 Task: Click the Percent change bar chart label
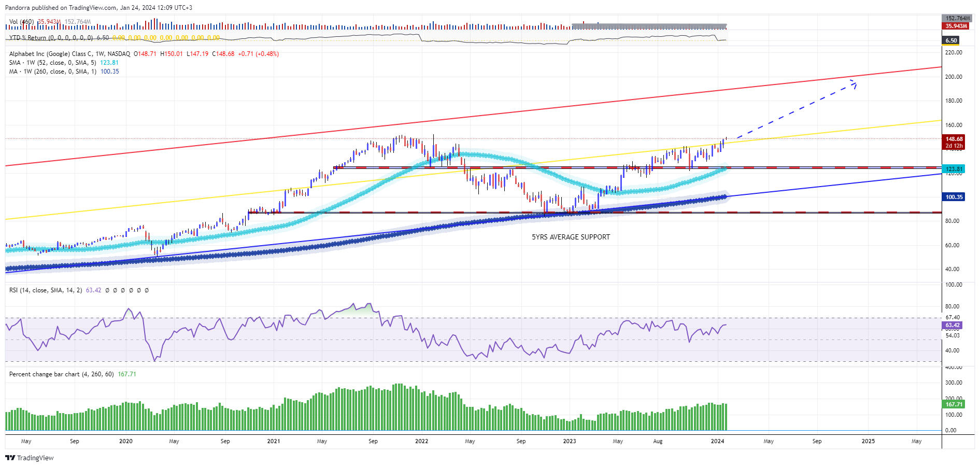62,374
